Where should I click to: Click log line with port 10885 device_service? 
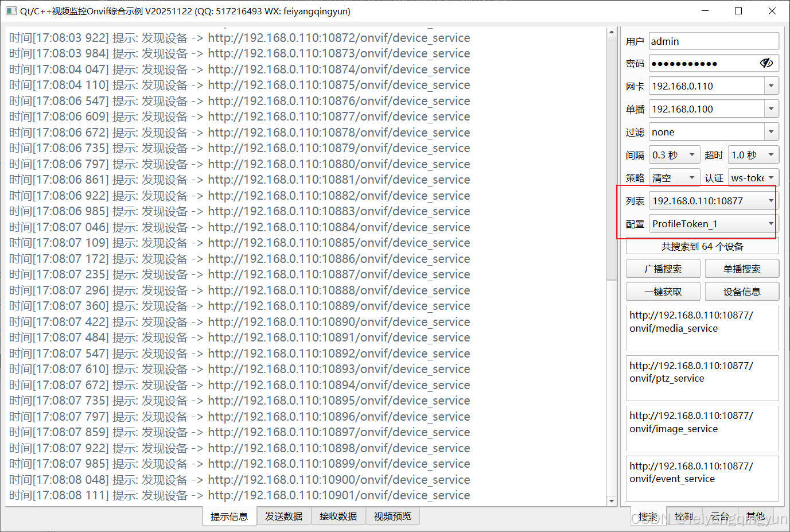coord(240,243)
